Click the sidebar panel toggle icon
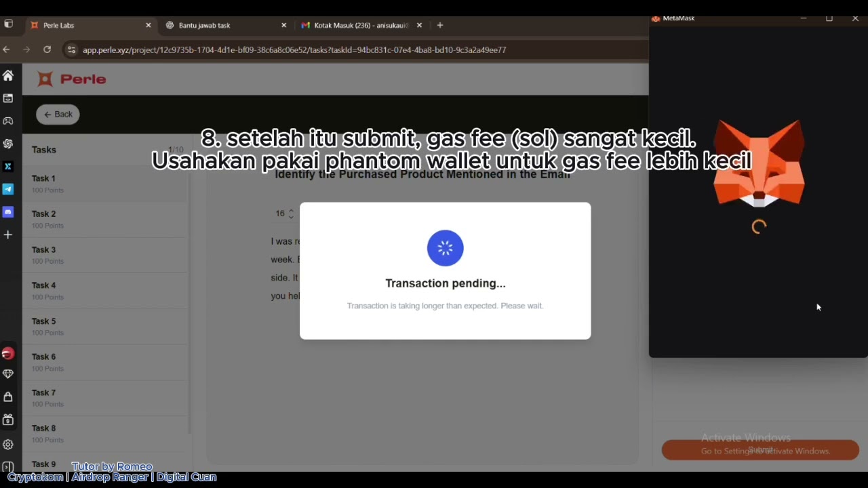This screenshot has width=868, height=488. click(8, 467)
